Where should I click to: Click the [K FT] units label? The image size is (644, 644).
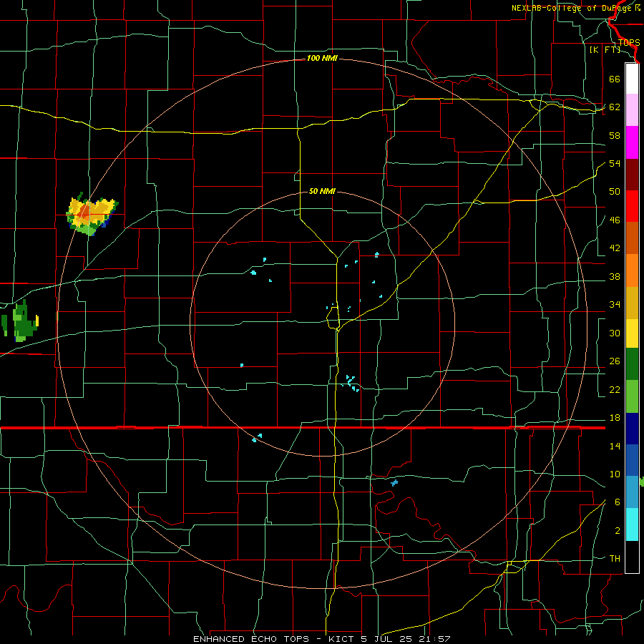pos(605,50)
